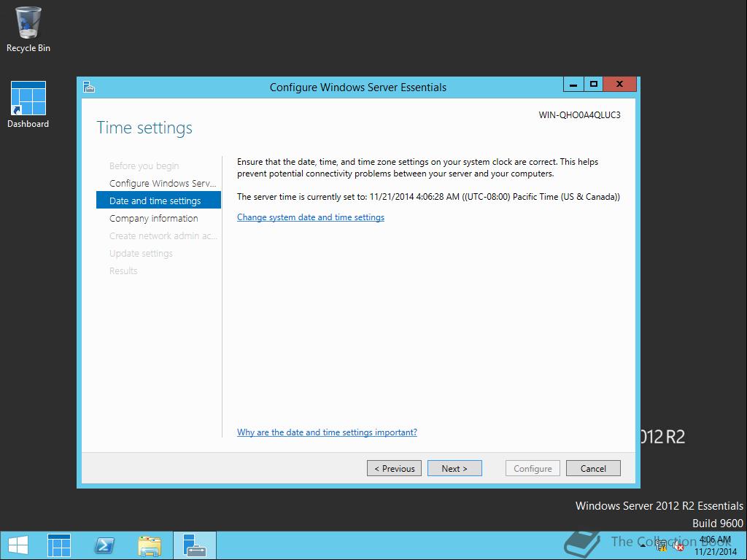747x560 pixels.
Task: Select the Date and time settings step
Action: point(158,201)
